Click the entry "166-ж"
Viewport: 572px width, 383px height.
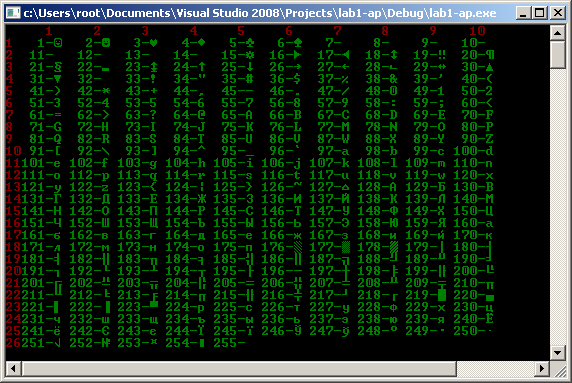[x=281, y=235]
